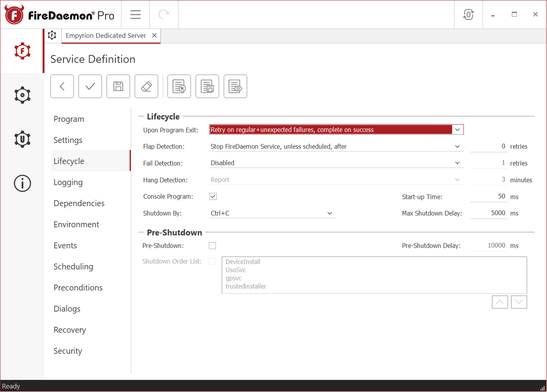Select trustedinstaller in shutdown order list
The width and height of the screenshot is (547, 392).
(246, 286)
